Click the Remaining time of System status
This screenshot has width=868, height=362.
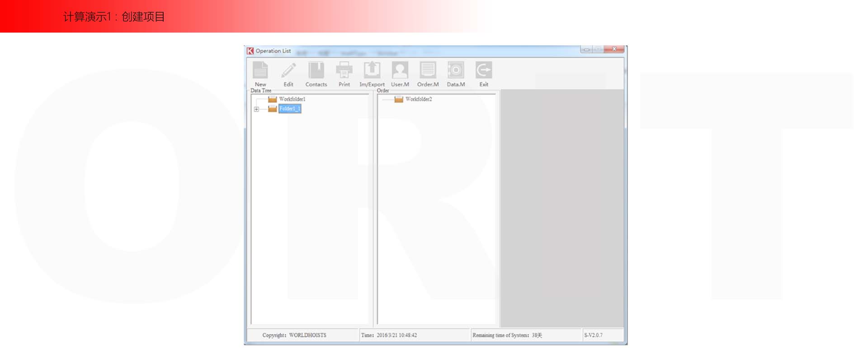[x=507, y=335]
